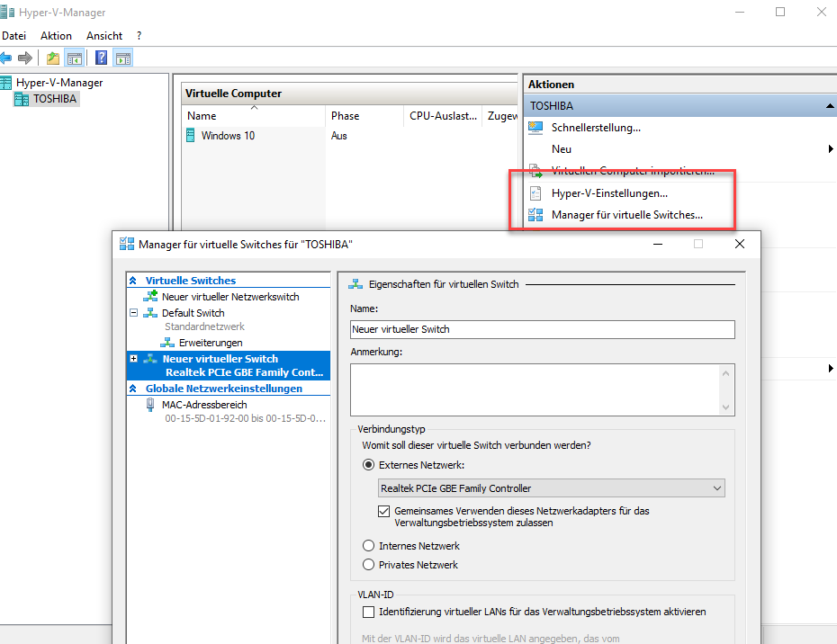The width and height of the screenshot is (837, 644).
Task: Select Hyper-V-Manager root tree node
Action: click(x=59, y=82)
